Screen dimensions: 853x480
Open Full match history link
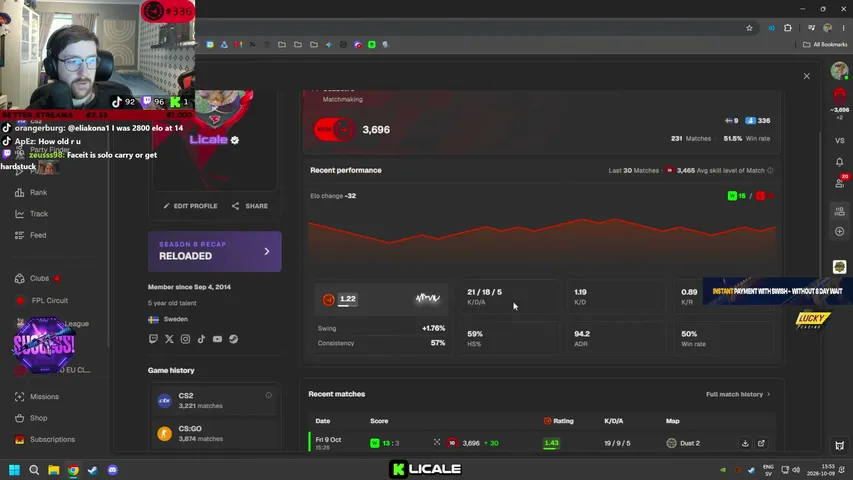(x=738, y=394)
